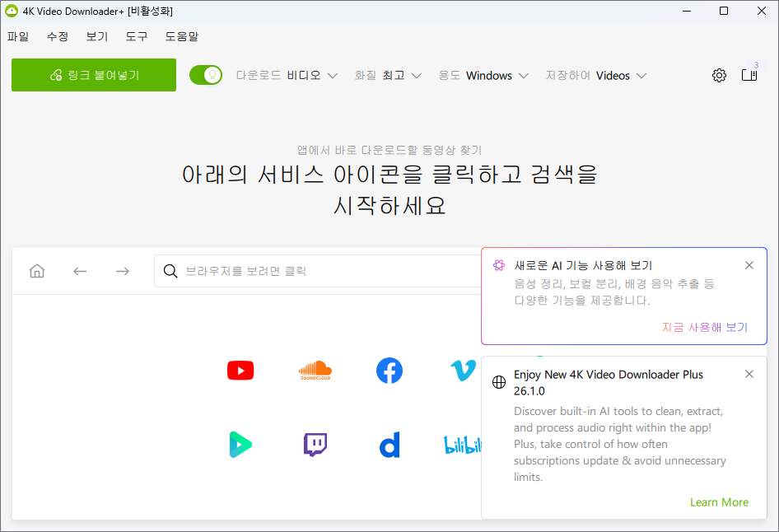Screen dimensions: 779x532
Task: Click the Vimeo service icon
Action: 462,371
